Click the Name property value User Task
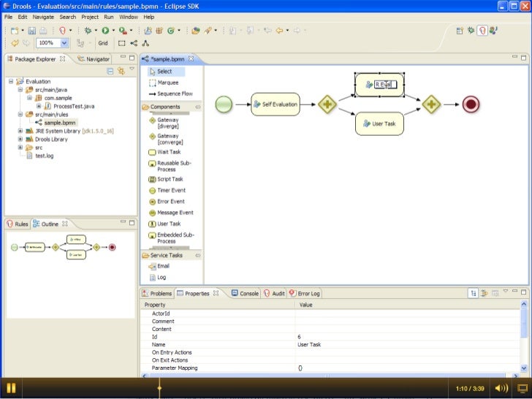The height and width of the screenshot is (399, 532). (x=309, y=345)
